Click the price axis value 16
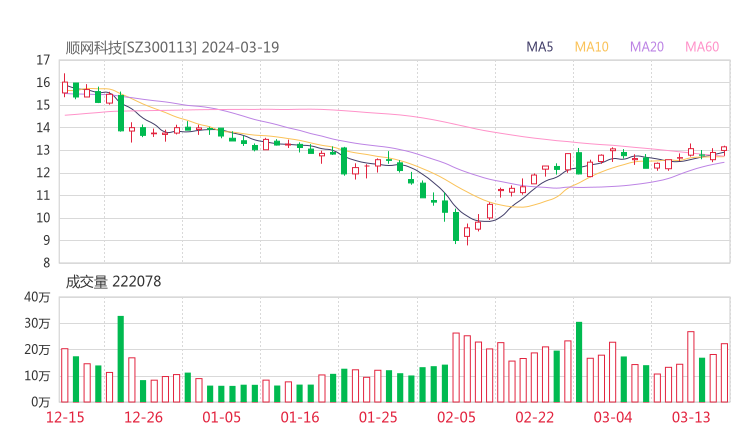Viewport: 740px width, 440px height. coord(43,83)
